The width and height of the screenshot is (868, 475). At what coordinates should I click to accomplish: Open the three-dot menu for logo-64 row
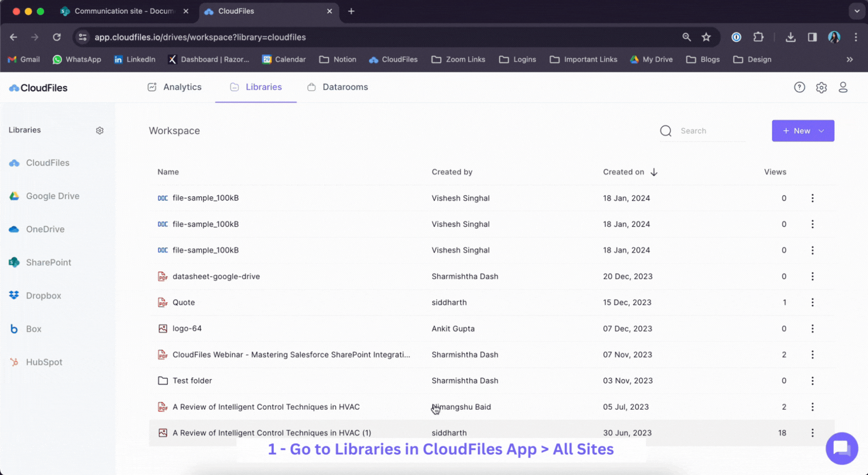813,328
